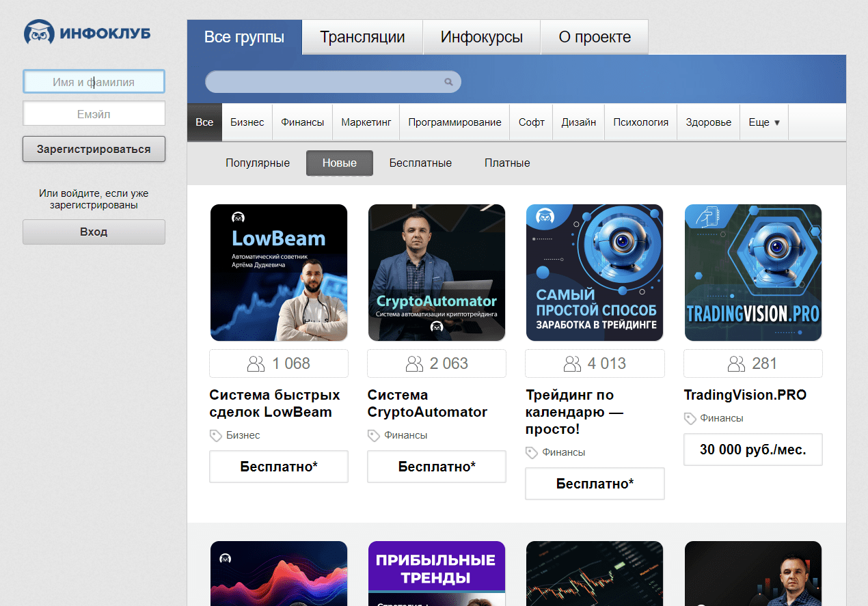Screen dimensions: 868x606
Task: Open Система быстрых сделок LowBeam title
Action: coord(275,403)
